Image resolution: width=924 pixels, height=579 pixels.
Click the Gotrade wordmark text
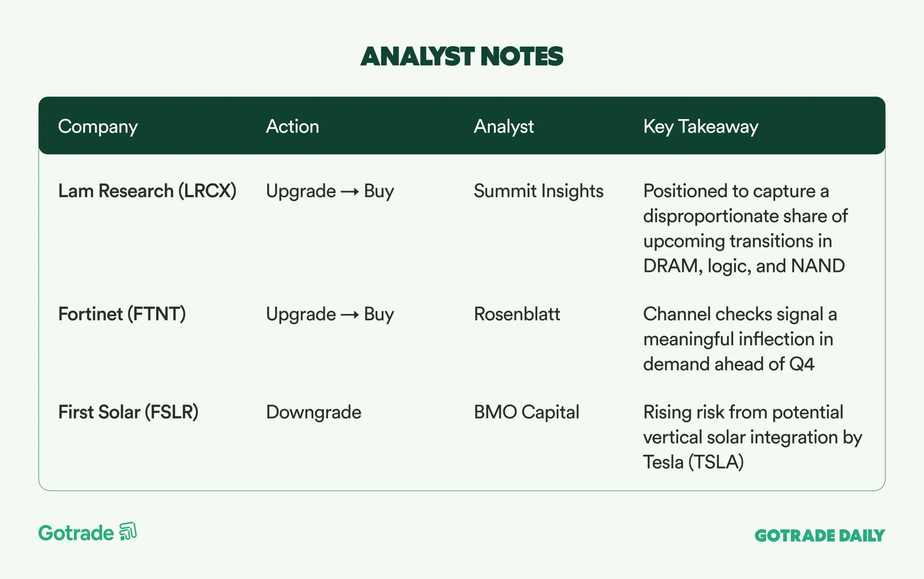pos(76,533)
